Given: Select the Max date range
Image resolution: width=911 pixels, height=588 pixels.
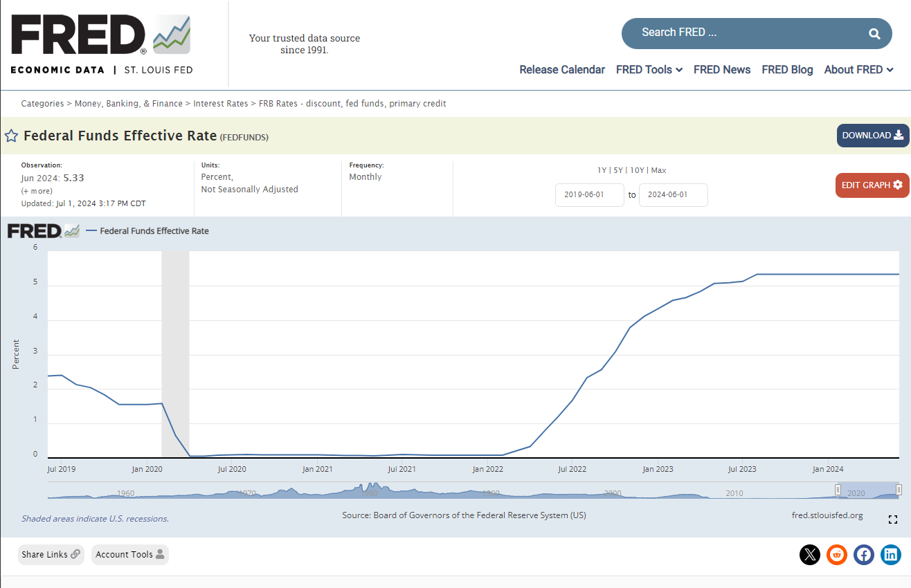Looking at the screenshot, I should pyautogui.click(x=658, y=170).
